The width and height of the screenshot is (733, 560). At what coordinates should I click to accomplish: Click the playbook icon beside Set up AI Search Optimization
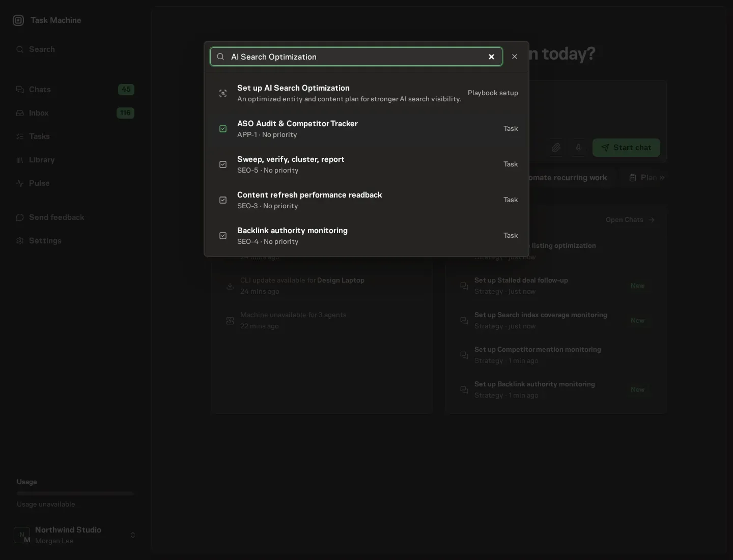click(x=223, y=93)
